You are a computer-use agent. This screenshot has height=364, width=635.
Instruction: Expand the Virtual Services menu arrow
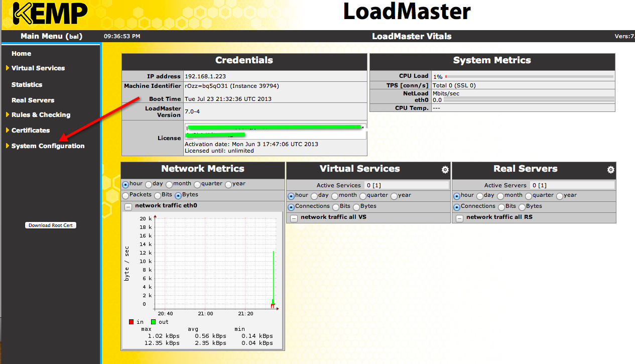[x=7, y=68]
